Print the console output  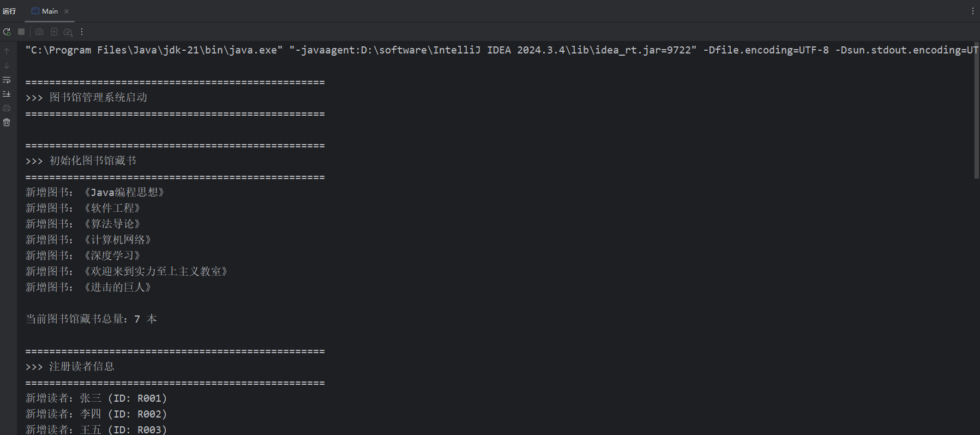7,108
